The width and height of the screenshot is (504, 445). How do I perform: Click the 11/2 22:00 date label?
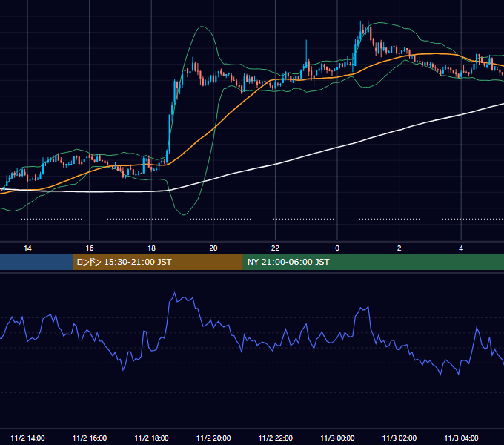coord(276,438)
